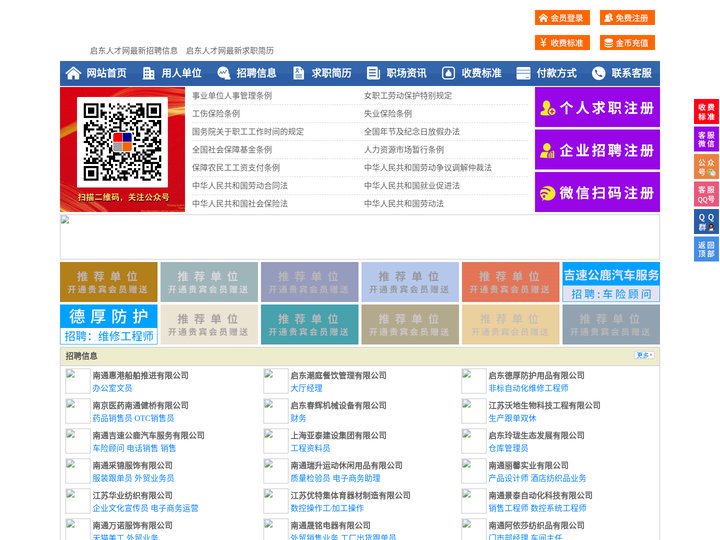Click the QR code image

(x=122, y=142)
